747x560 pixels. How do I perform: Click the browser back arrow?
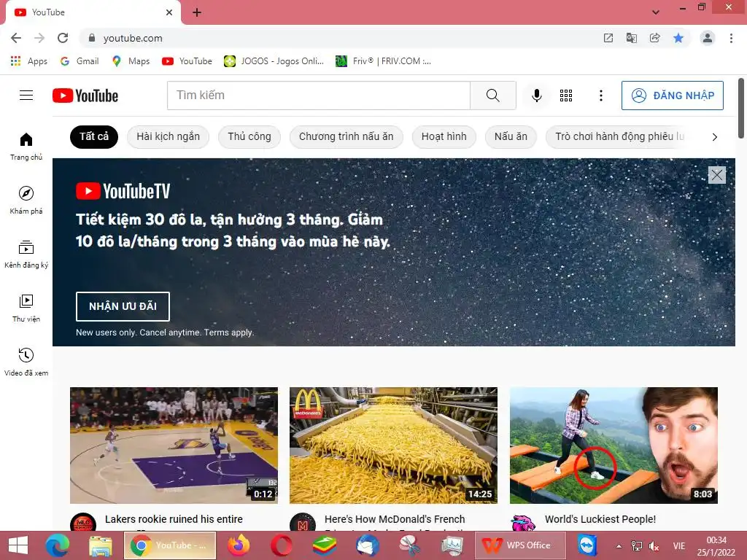click(x=16, y=38)
